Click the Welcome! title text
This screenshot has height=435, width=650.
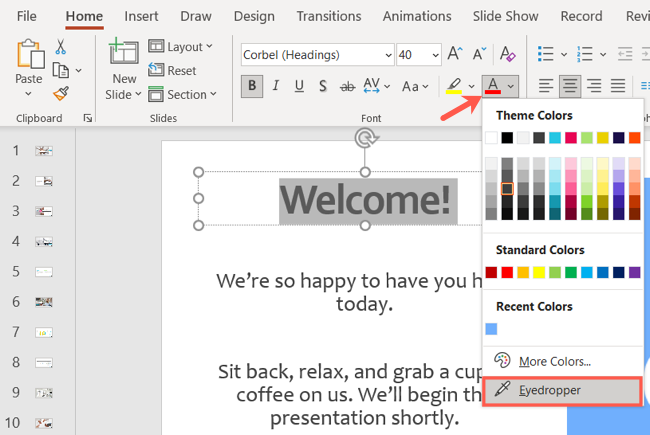pos(365,200)
